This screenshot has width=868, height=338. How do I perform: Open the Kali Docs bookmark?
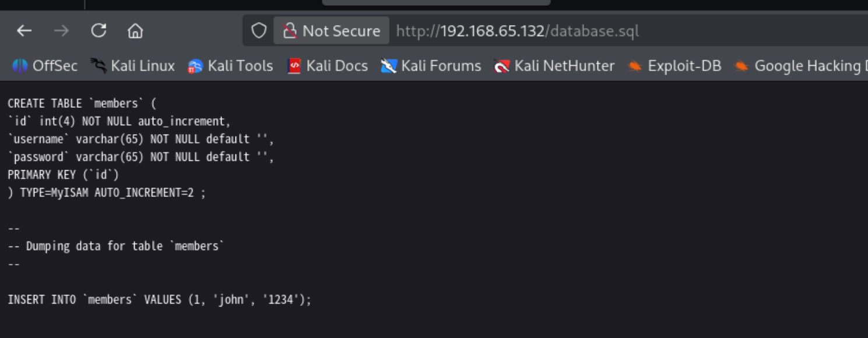[x=328, y=66]
